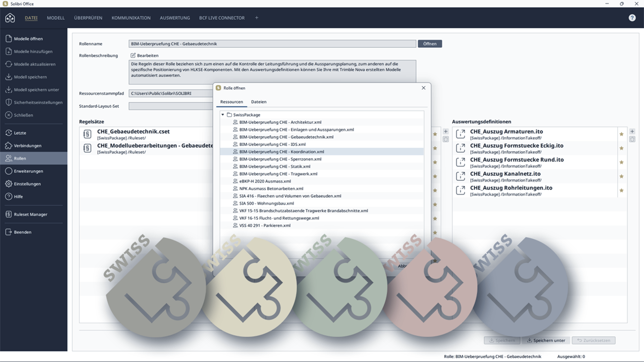Screen dimensions: 644x362
Task: Click Speichern unter button
Action: coord(546,340)
